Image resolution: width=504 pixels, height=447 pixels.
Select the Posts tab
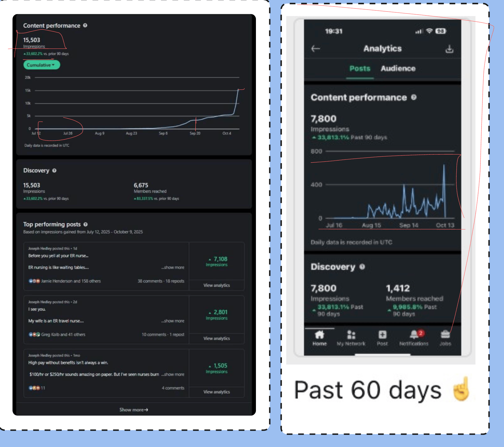point(360,69)
